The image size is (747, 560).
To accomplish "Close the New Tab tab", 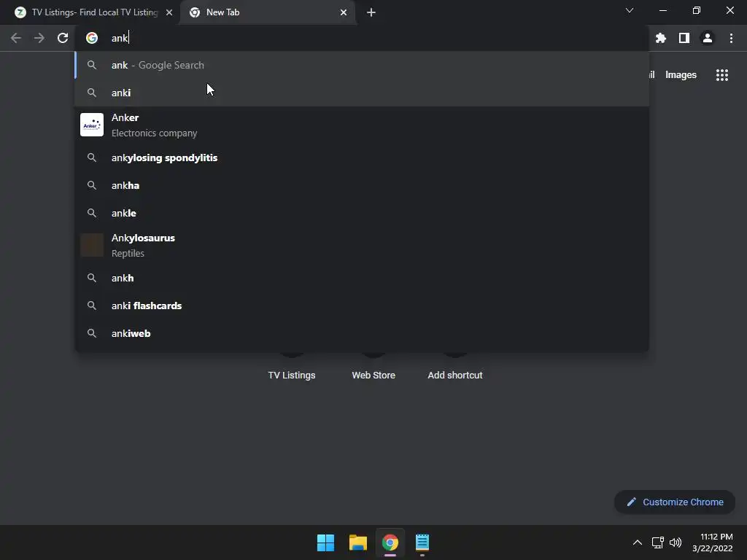I will coord(344,12).
